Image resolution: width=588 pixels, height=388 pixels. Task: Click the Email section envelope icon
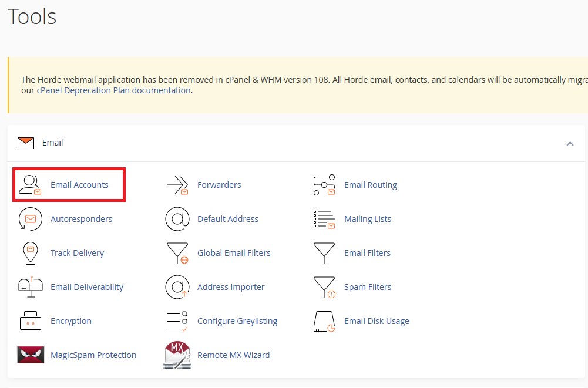click(26, 143)
